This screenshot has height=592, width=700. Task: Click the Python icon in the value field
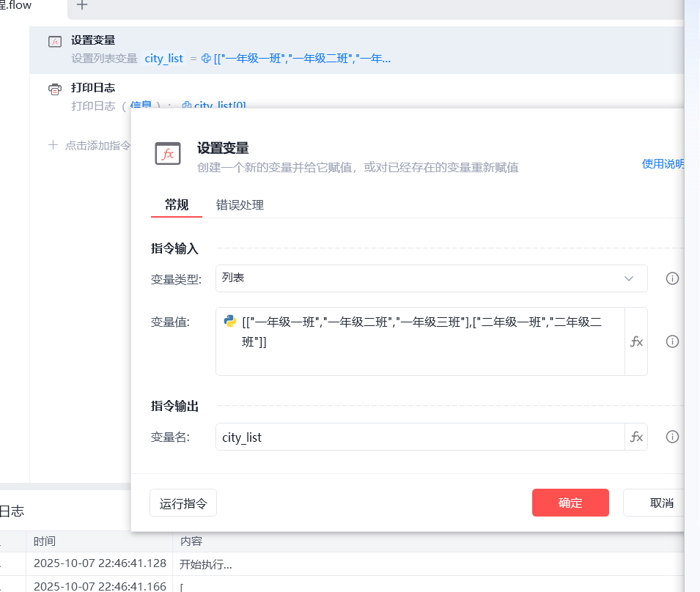[230, 321]
